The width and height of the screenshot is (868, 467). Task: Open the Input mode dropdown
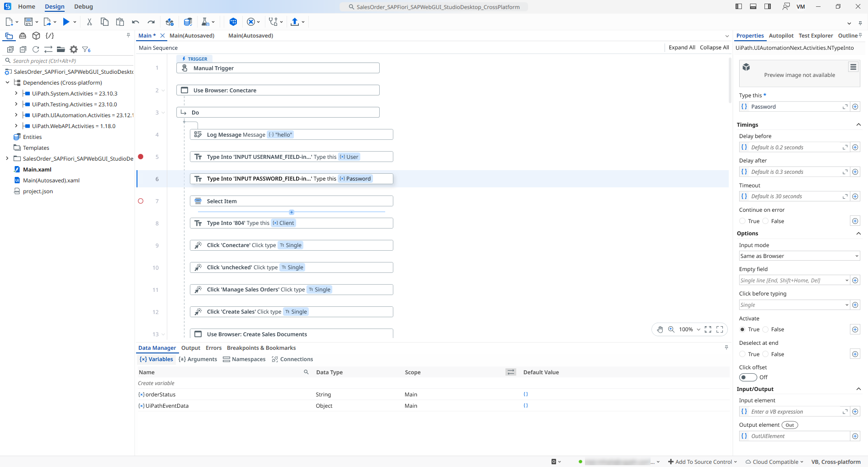coord(799,256)
